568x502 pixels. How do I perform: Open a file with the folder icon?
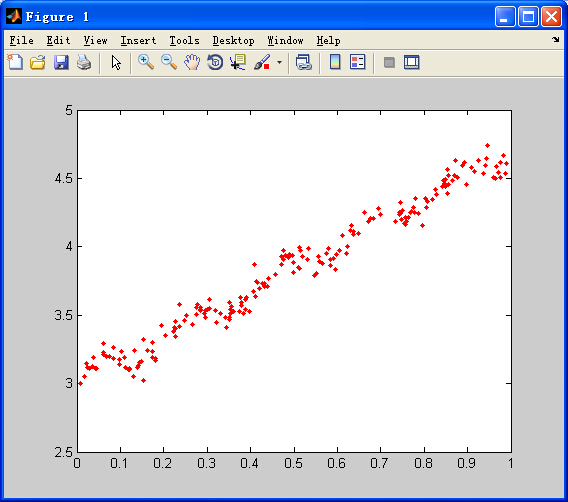coord(38,62)
